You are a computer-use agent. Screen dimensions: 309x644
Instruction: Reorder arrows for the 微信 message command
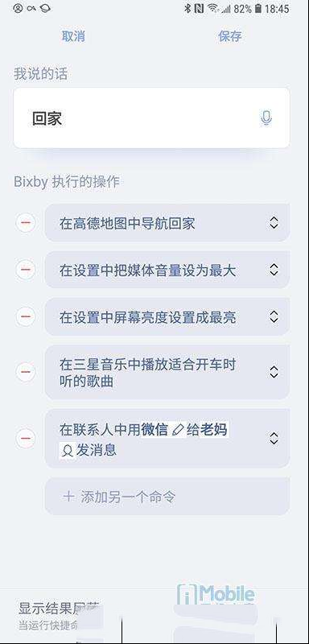click(x=274, y=438)
